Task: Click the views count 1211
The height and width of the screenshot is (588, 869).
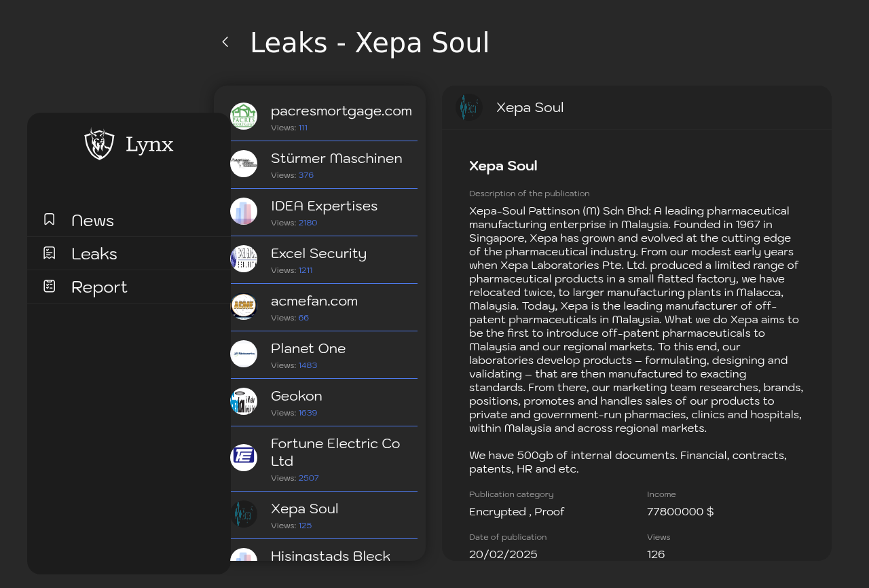Action: (306, 270)
